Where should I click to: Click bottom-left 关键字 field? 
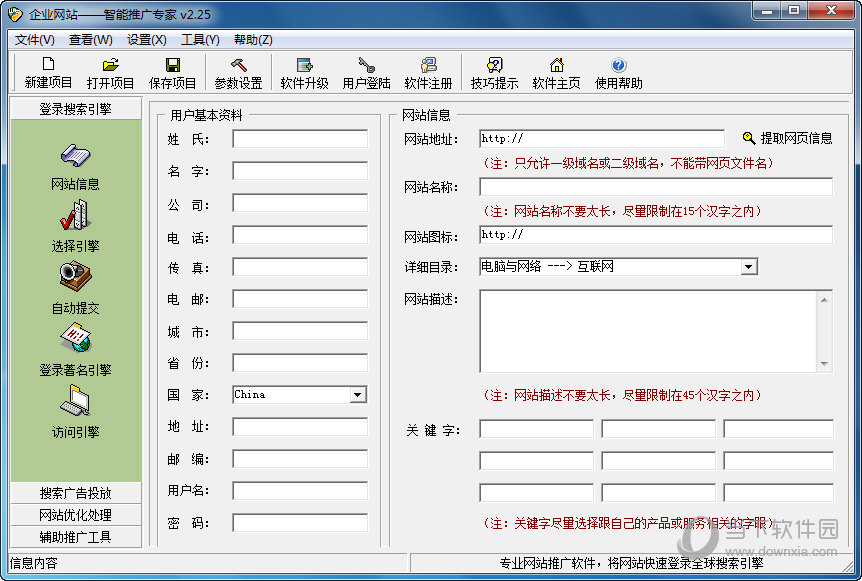click(x=537, y=493)
